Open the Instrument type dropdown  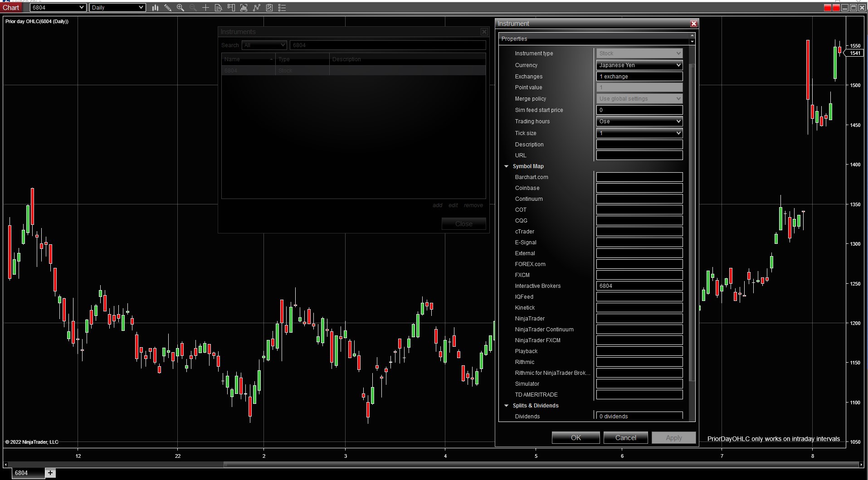click(x=639, y=53)
